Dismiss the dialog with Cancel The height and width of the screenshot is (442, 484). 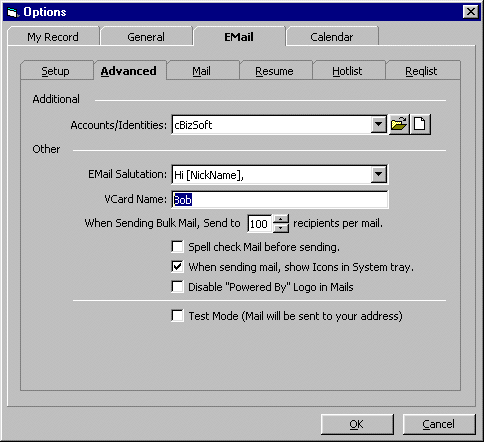[x=439, y=424]
